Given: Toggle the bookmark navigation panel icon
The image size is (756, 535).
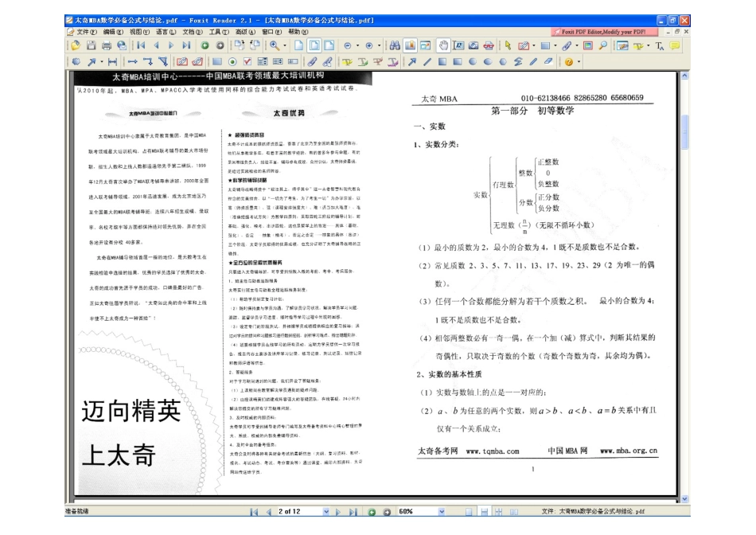Looking at the screenshot, I should click(x=410, y=45).
